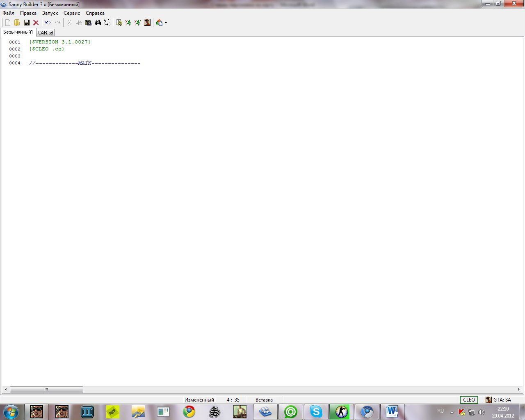Cut selection with the scissors icon
Viewport: 525px width, 420px height.
tap(69, 23)
